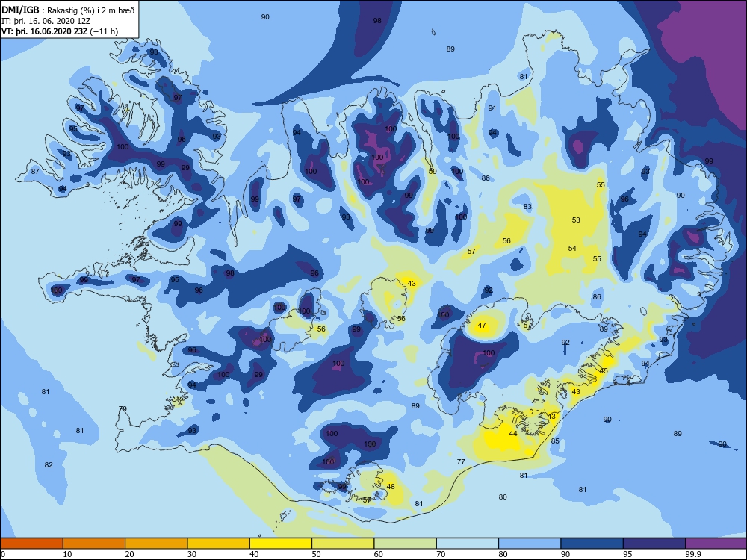Select the 'Rakastig (%) í 2 m hæð' label
This screenshot has height=560, width=747.
tap(90, 10)
